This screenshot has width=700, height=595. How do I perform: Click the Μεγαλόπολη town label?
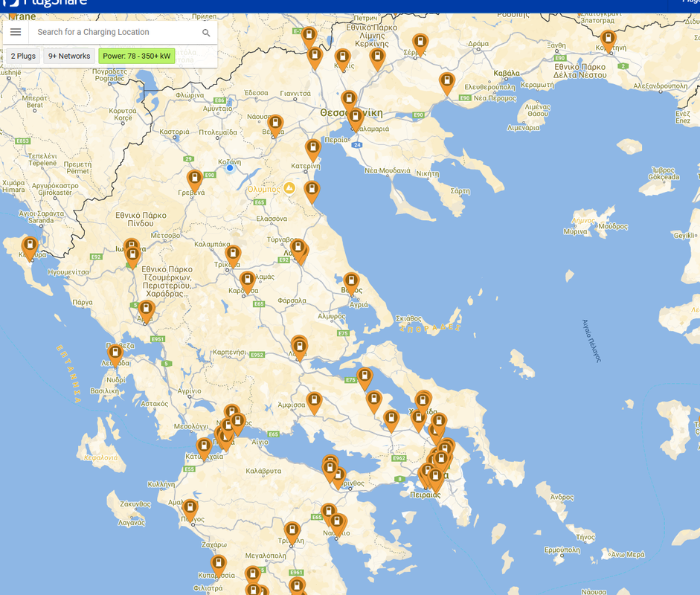266,556
